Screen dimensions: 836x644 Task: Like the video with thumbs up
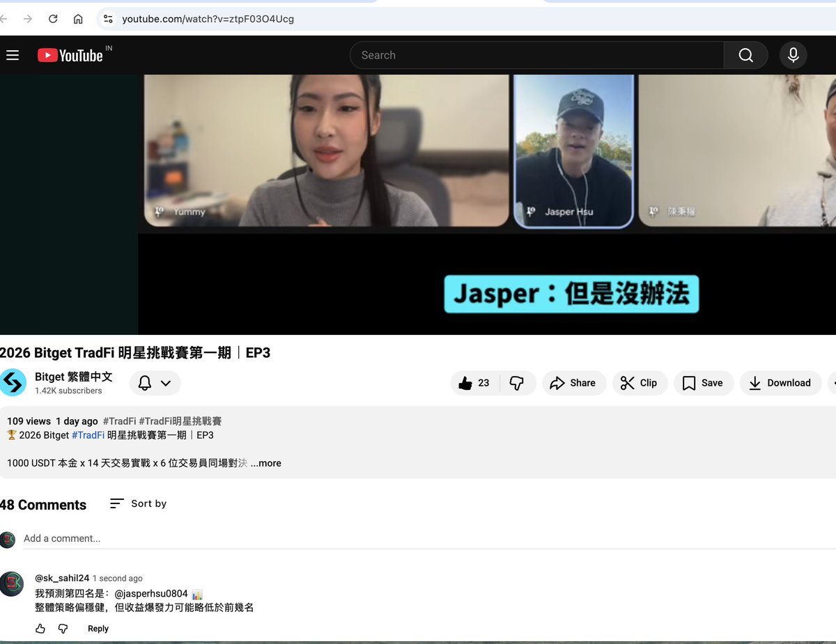pyautogui.click(x=475, y=383)
